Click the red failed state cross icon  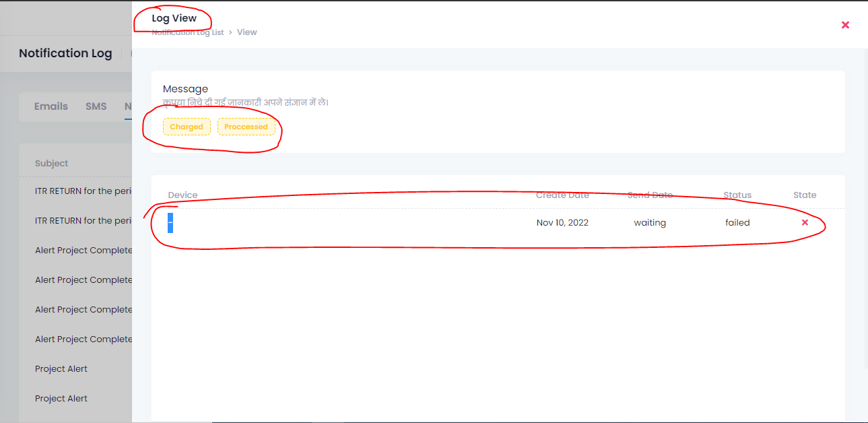(805, 222)
